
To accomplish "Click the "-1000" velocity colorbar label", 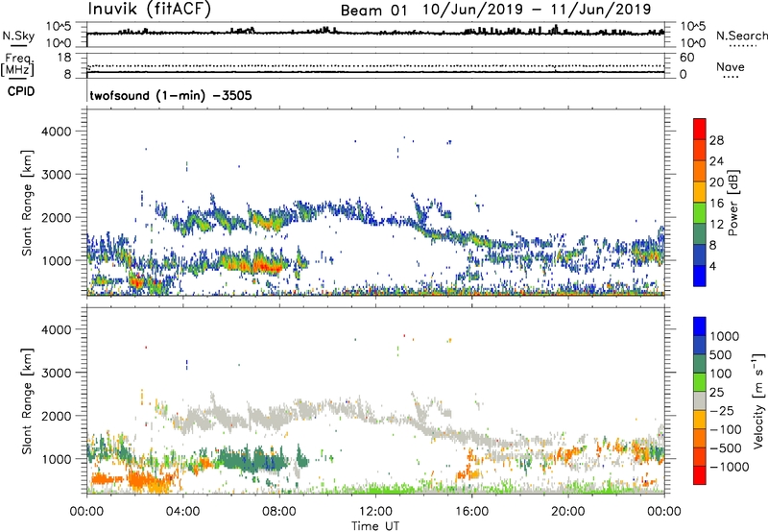I will 730,467.
